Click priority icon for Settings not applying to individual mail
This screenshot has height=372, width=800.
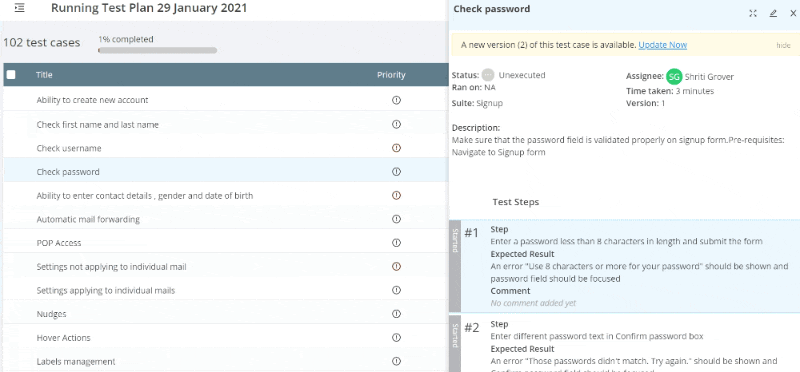click(x=396, y=266)
